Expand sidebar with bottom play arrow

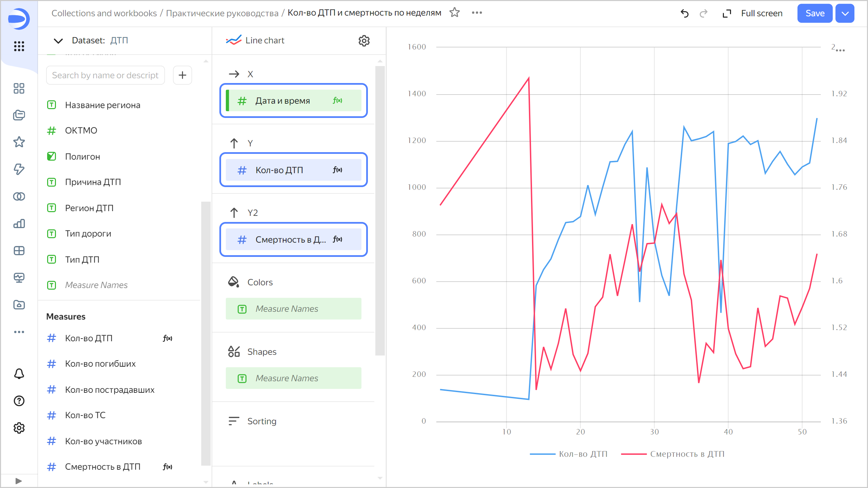[19, 481]
